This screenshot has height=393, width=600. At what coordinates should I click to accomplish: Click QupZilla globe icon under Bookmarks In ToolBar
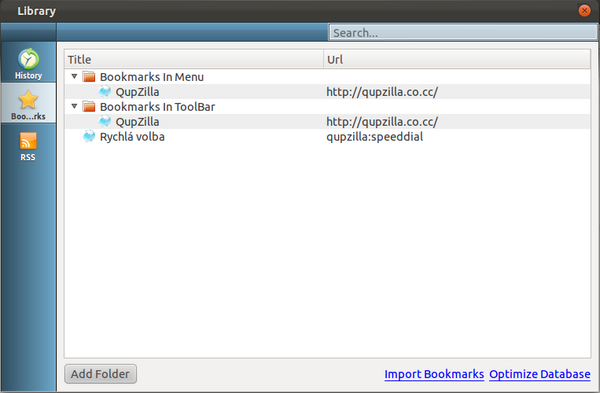click(x=104, y=121)
